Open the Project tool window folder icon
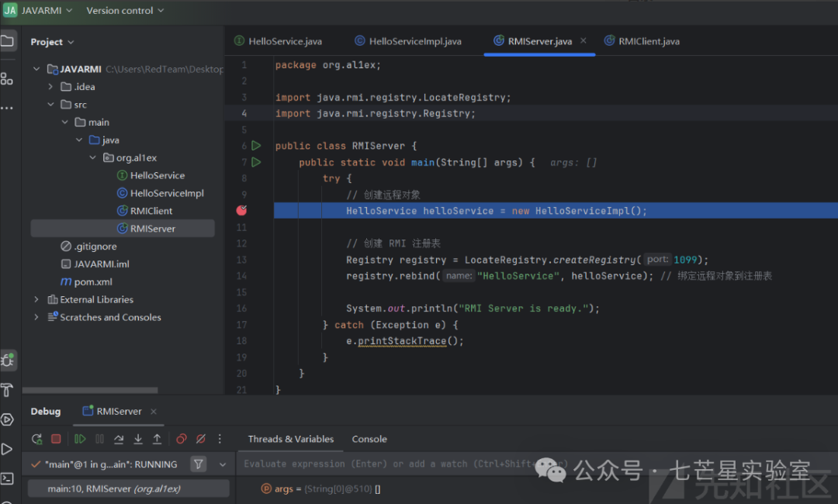Viewport: 838px width, 504px height. click(8, 41)
